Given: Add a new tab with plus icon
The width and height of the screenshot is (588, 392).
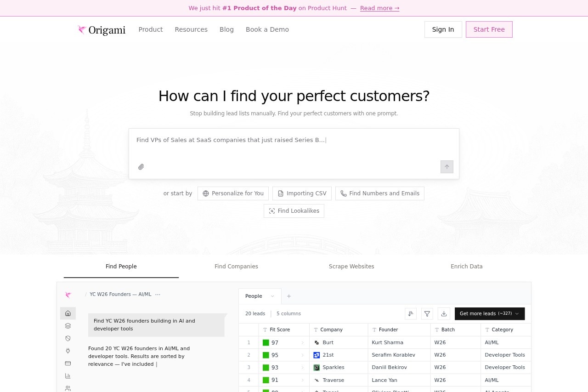Looking at the screenshot, I should (289, 296).
